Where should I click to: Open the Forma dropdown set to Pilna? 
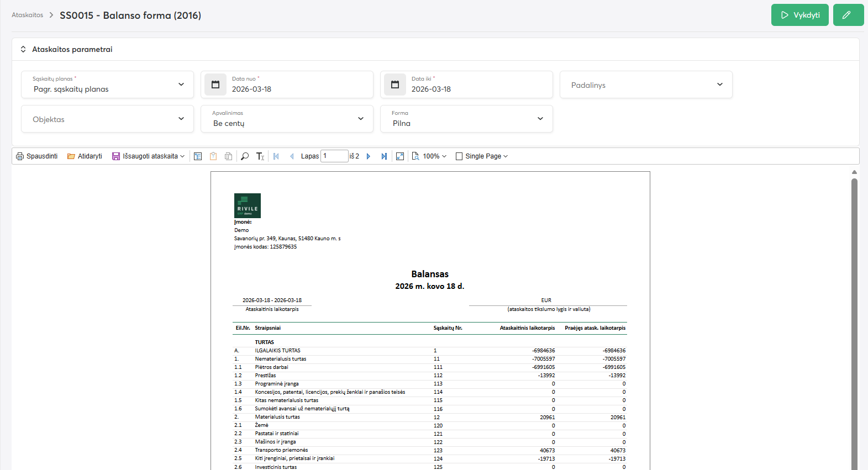pos(466,119)
